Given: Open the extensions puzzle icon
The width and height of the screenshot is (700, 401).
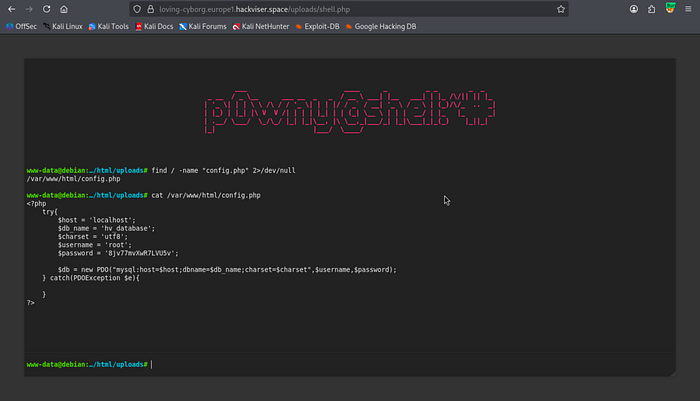Looking at the screenshot, I should pyautogui.click(x=651, y=9).
